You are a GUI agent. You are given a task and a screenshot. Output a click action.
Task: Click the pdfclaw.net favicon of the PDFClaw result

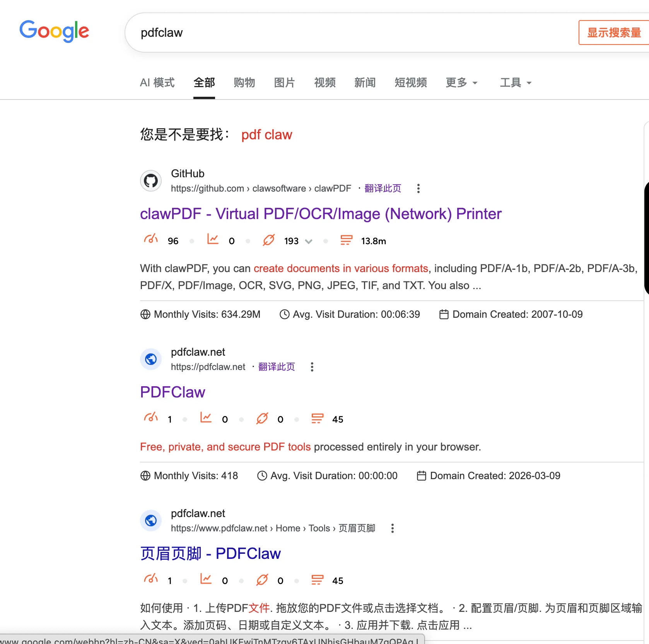[x=151, y=359]
